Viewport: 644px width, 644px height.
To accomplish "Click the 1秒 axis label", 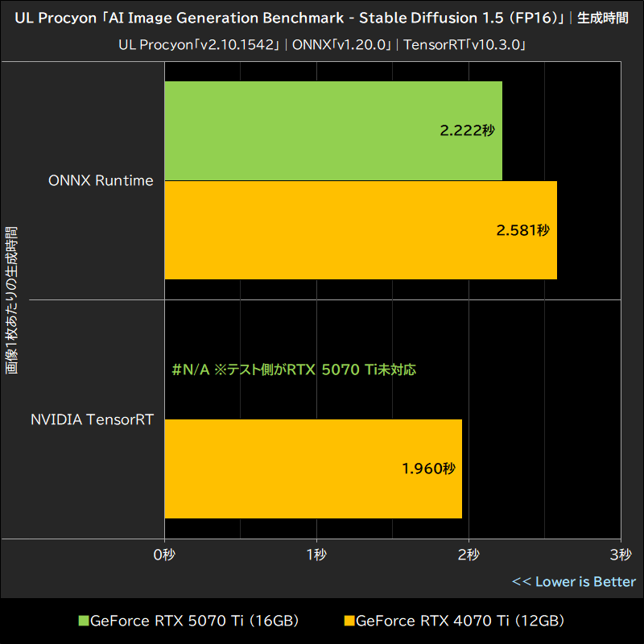I will [x=316, y=555].
